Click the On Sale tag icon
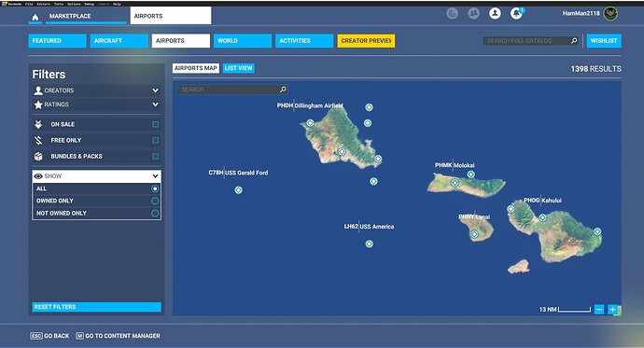Viewport: 644px width, 348px height. click(38, 124)
